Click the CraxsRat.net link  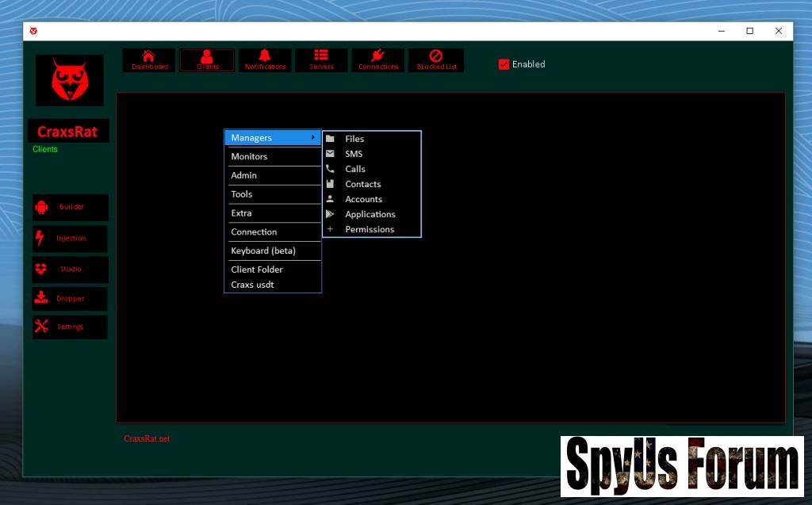point(147,438)
